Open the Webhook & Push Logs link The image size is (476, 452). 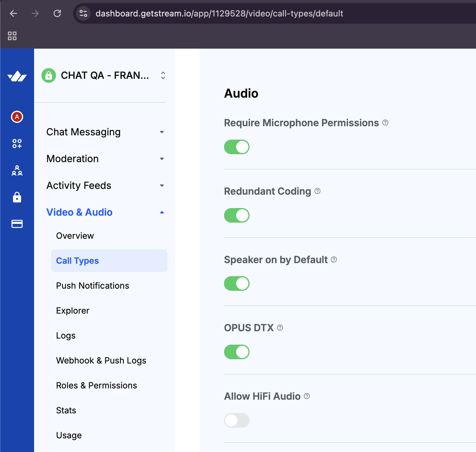pos(101,360)
